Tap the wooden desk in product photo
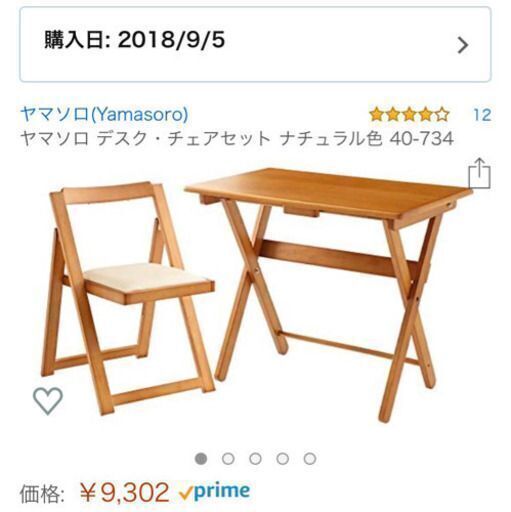Image resolution: width=511 pixels, height=512 pixels. point(328,294)
